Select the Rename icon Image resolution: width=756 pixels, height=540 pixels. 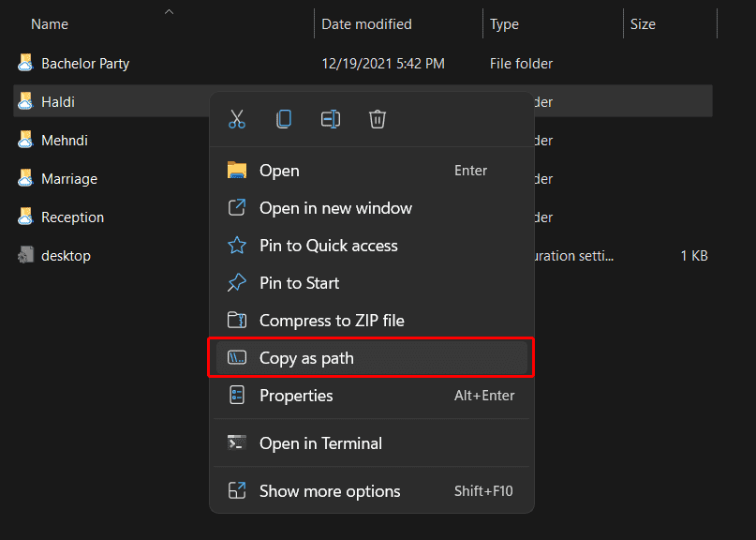click(x=331, y=119)
